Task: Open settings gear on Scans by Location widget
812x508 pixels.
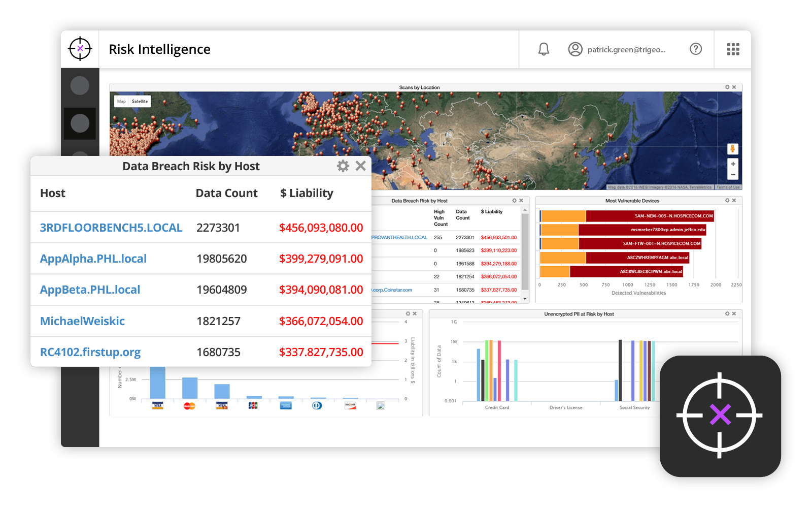Action: 727,87
